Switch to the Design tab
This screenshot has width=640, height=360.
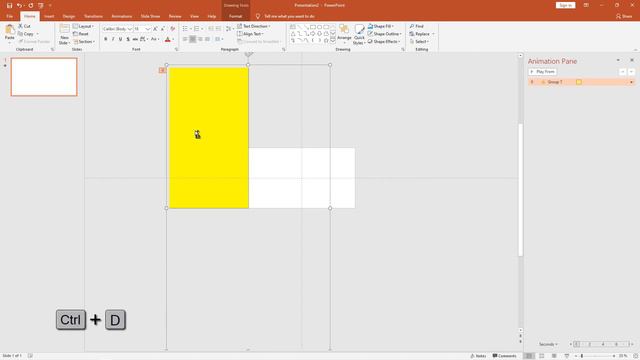69,16
